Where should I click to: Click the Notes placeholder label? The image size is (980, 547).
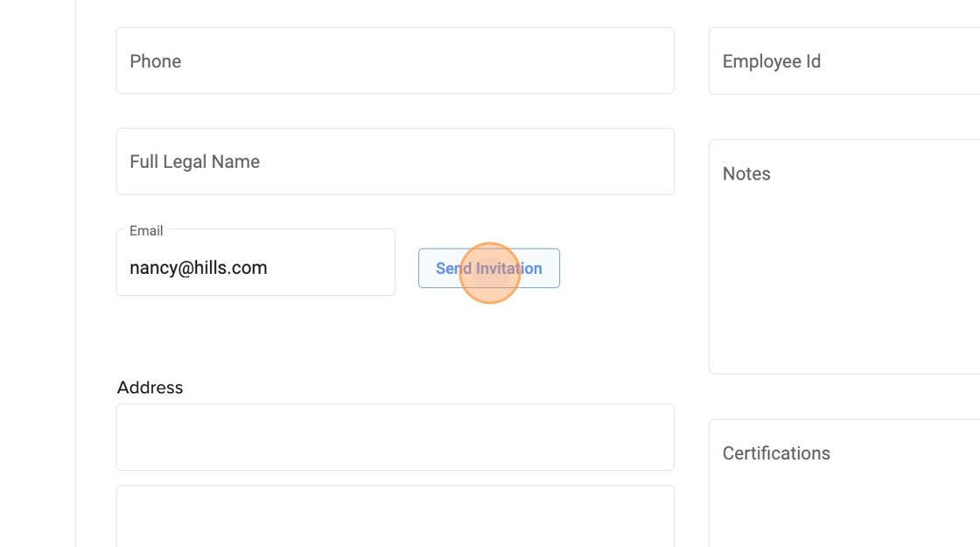click(x=746, y=174)
